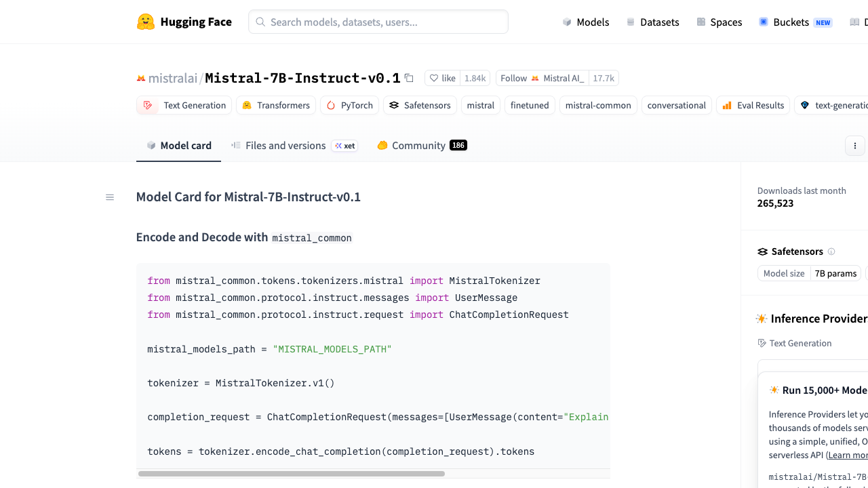Click the mistral tag

(x=481, y=105)
